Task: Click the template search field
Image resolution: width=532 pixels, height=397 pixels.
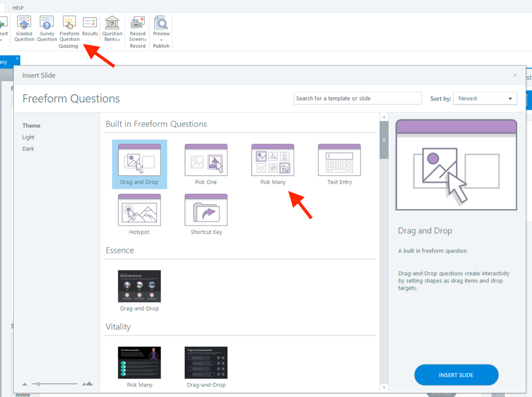Action: click(x=357, y=98)
